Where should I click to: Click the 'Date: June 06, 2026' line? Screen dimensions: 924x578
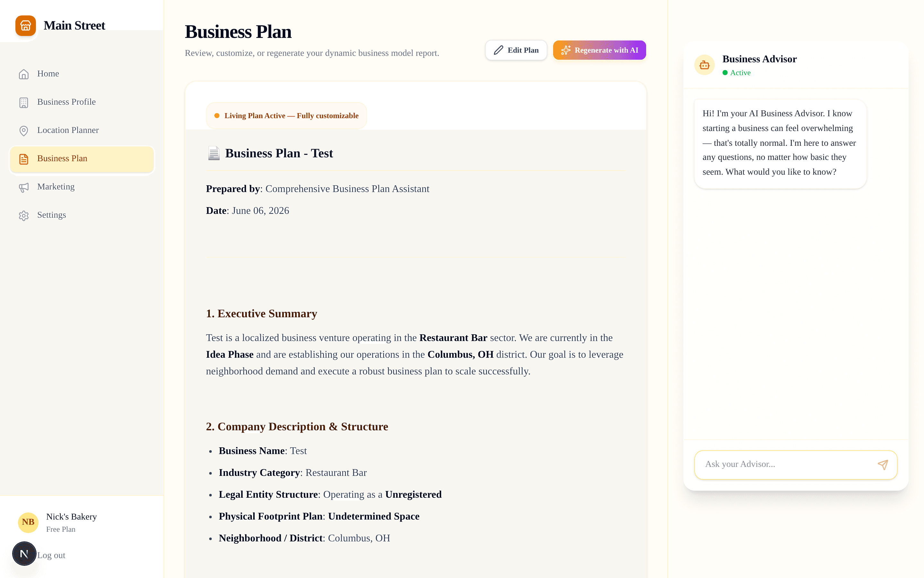point(247,211)
